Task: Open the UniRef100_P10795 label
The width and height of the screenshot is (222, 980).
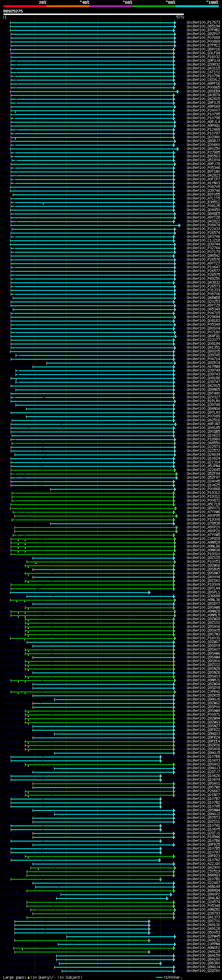Action: pos(203,114)
